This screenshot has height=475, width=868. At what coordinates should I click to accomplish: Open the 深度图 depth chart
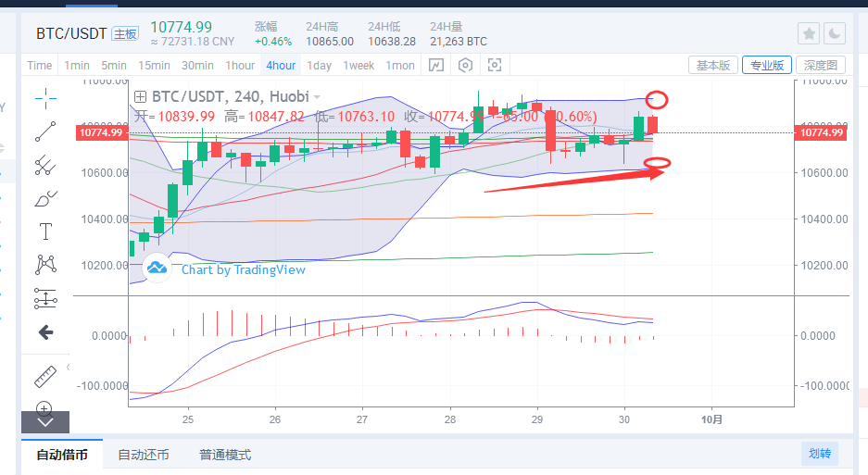(821, 66)
